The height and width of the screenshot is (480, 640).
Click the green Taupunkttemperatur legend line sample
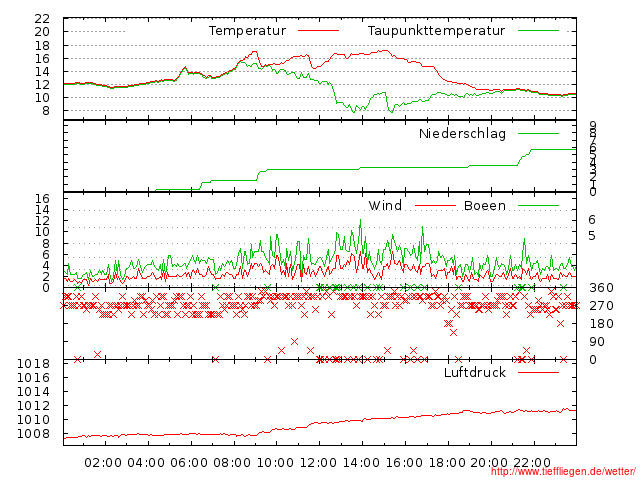point(538,31)
